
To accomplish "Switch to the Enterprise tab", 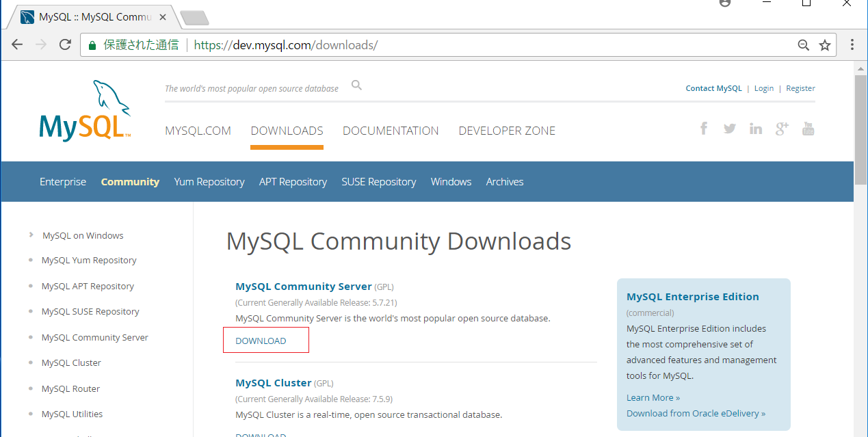I will click(62, 181).
